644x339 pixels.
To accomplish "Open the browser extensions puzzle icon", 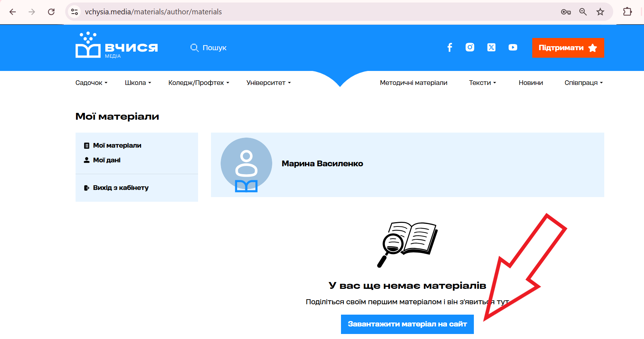I will pyautogui.click(x=628, y=12).
